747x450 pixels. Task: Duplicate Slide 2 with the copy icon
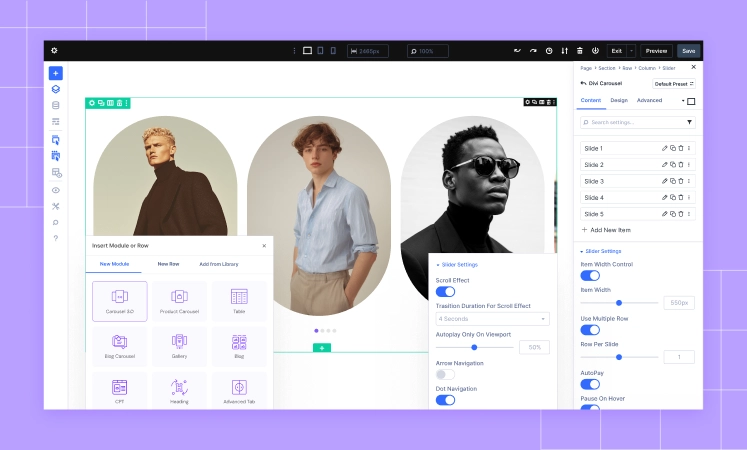[x=673, y=165]
